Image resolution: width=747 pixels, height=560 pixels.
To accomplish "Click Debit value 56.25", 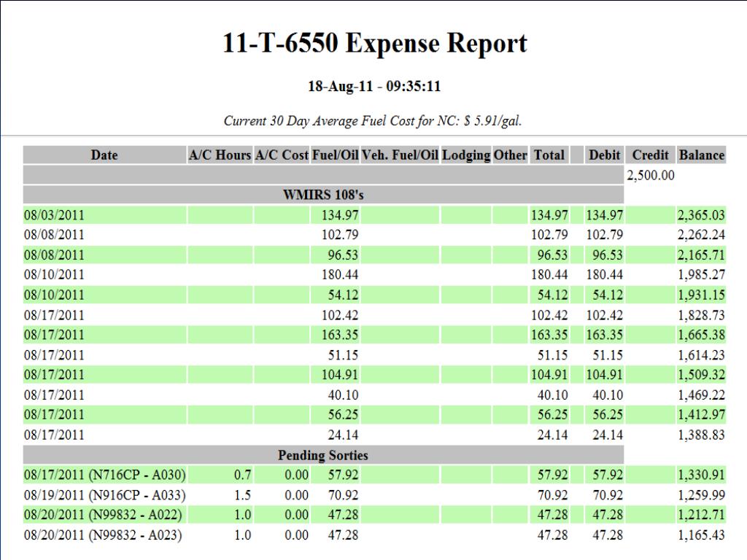I will point(608,415).
